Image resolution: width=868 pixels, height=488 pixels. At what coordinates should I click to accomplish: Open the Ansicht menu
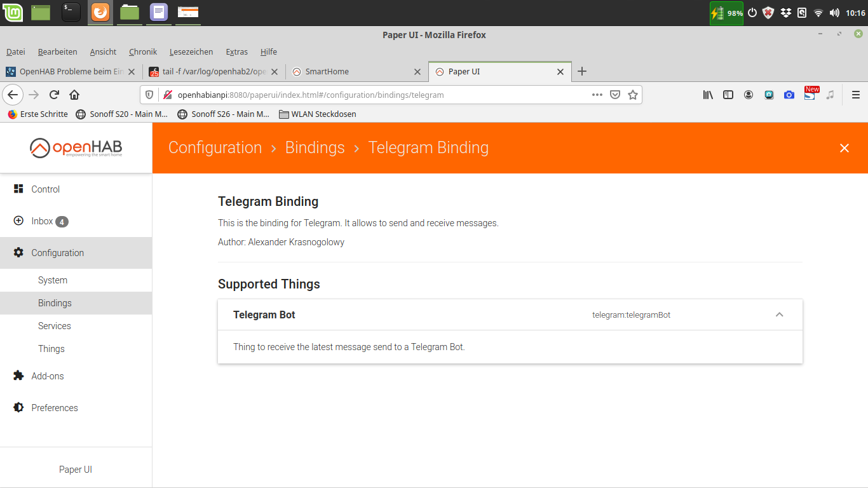click(x=103, y=52)
